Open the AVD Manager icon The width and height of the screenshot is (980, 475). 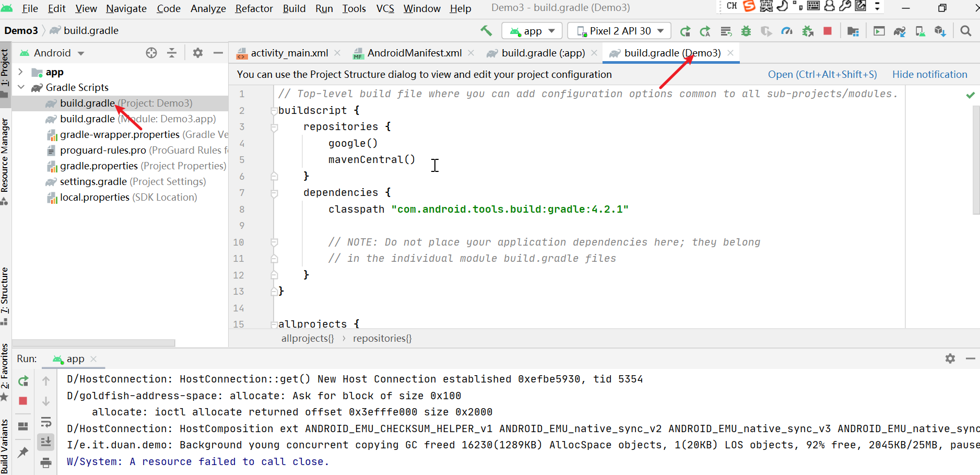click(920, 31)
